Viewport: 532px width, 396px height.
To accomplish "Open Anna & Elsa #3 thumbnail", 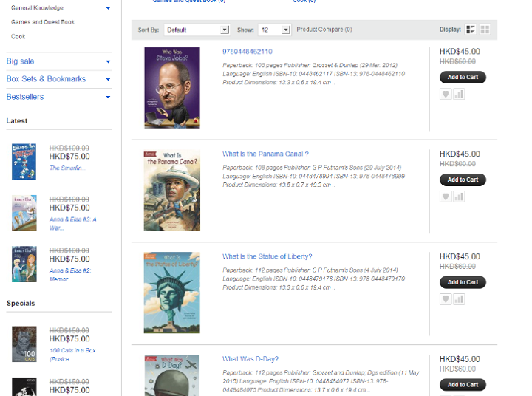I will tap(24, 213).
